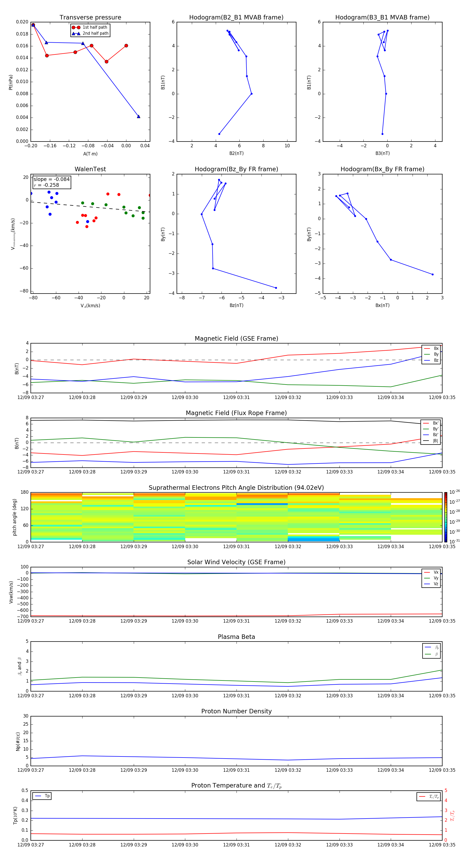
Task: Click the 'Plasma Beta' plot title
Action: 236,637
